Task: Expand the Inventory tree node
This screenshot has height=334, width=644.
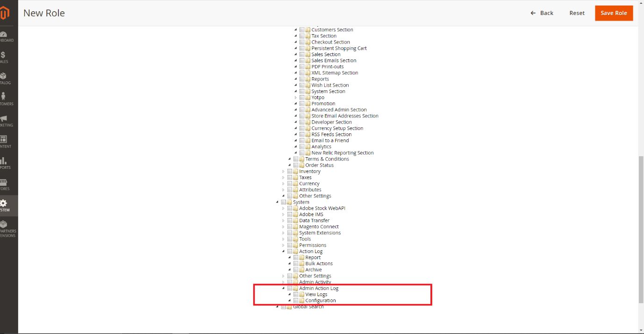Action: pos(283,172)
